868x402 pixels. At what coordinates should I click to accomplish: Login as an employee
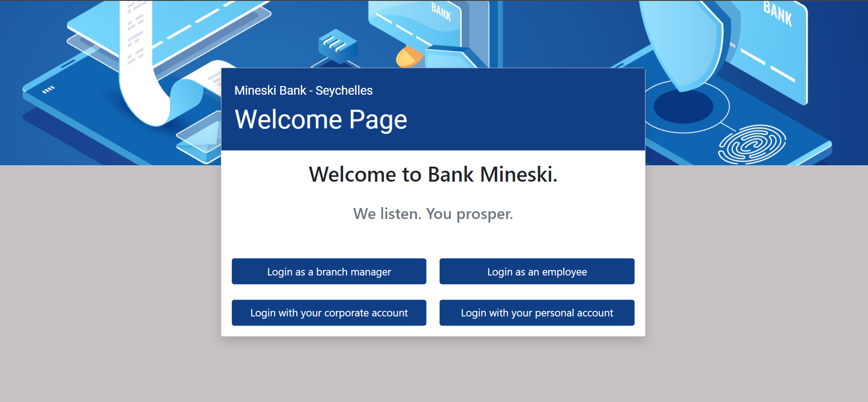tap(537, 271)
